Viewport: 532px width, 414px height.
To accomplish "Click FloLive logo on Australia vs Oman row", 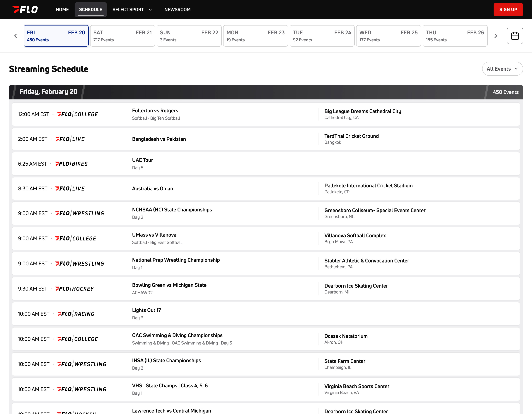I will pos(70,189).
